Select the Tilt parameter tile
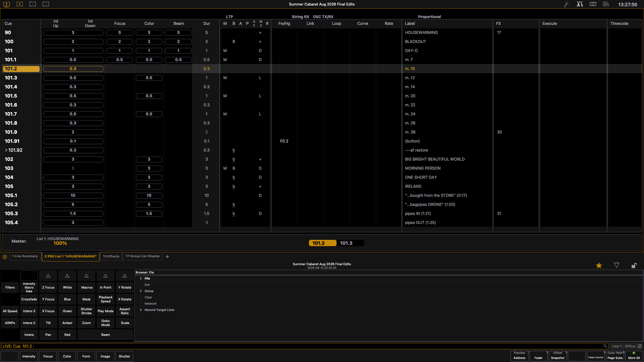 (x=48, y=323)
